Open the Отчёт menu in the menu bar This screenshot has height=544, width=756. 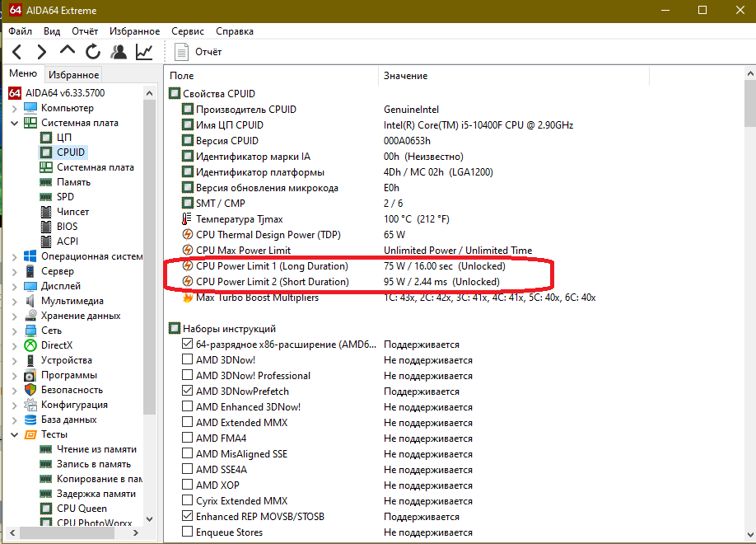[85, 30]
